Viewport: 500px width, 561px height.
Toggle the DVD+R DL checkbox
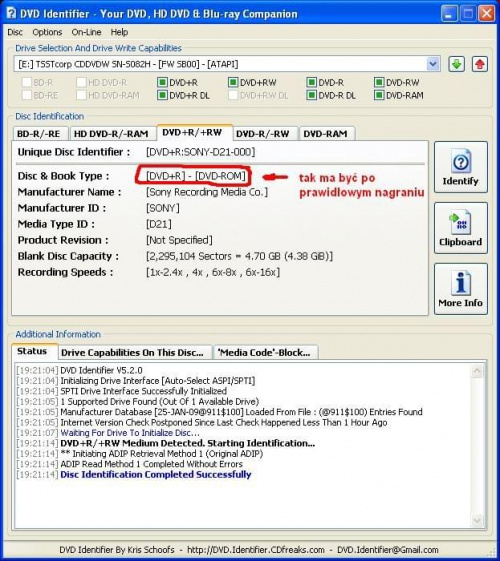(162, 96)
